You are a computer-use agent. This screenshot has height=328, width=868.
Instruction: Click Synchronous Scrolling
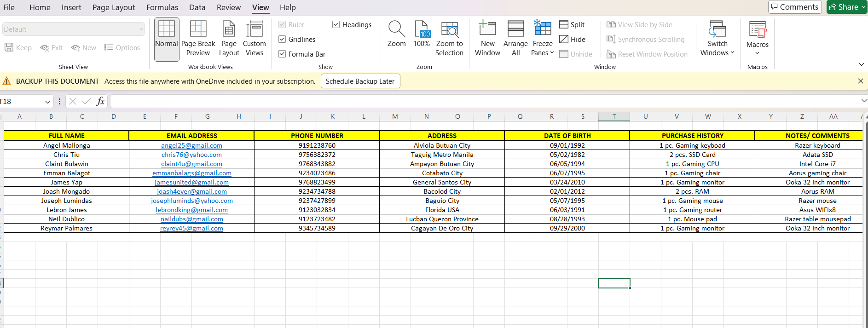pyautogui.click(x=645, y=40)
